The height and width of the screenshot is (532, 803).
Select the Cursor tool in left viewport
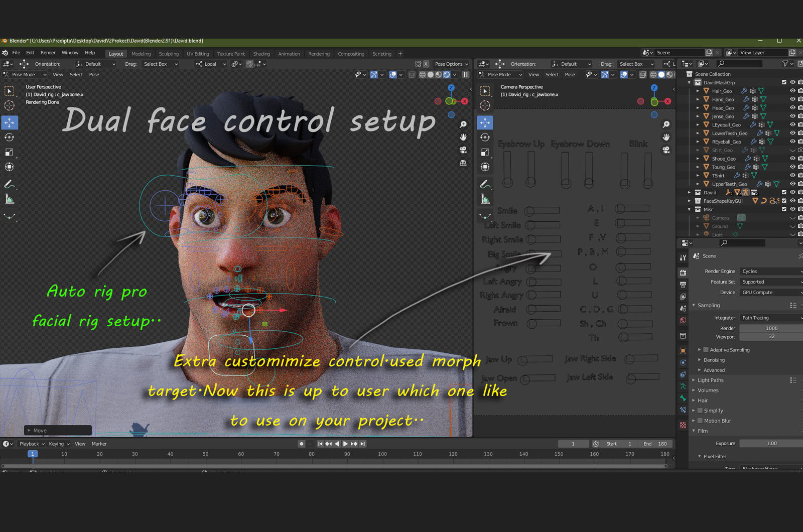[x=9, y=105]
